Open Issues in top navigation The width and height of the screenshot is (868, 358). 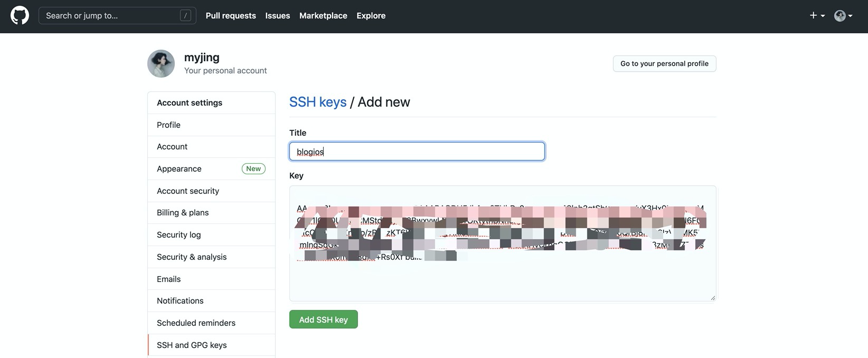point(278,16)
